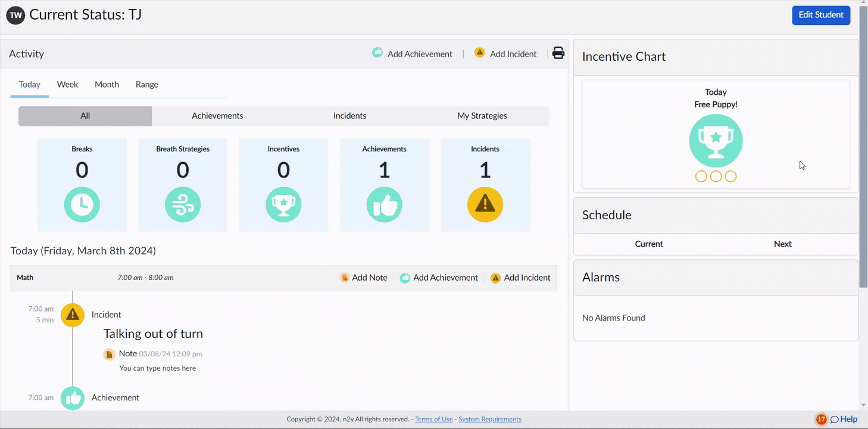This screenshot has width=868, height=429.
Task: Click the Achievements counter card
Action: click(385, 185)
